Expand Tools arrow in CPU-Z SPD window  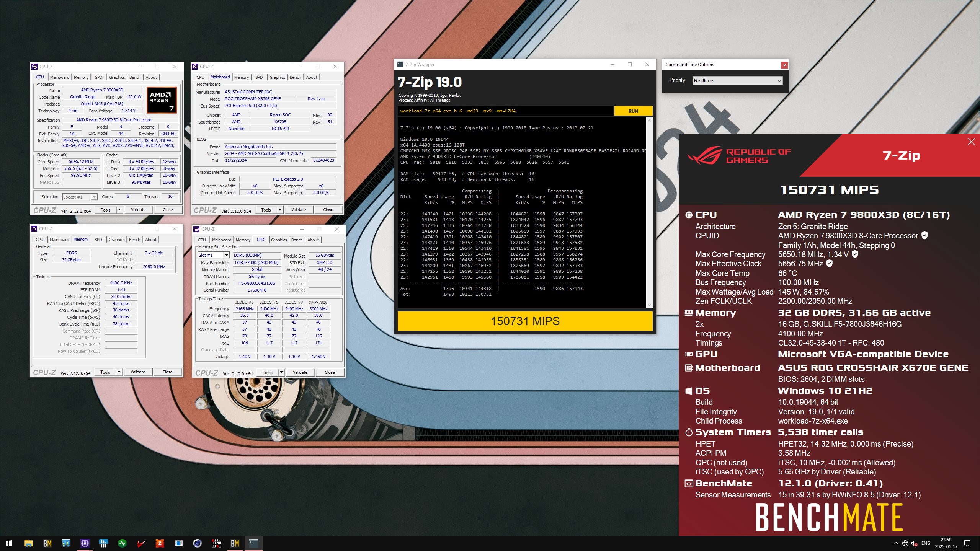pyautogui.click(x=281, y=372)
